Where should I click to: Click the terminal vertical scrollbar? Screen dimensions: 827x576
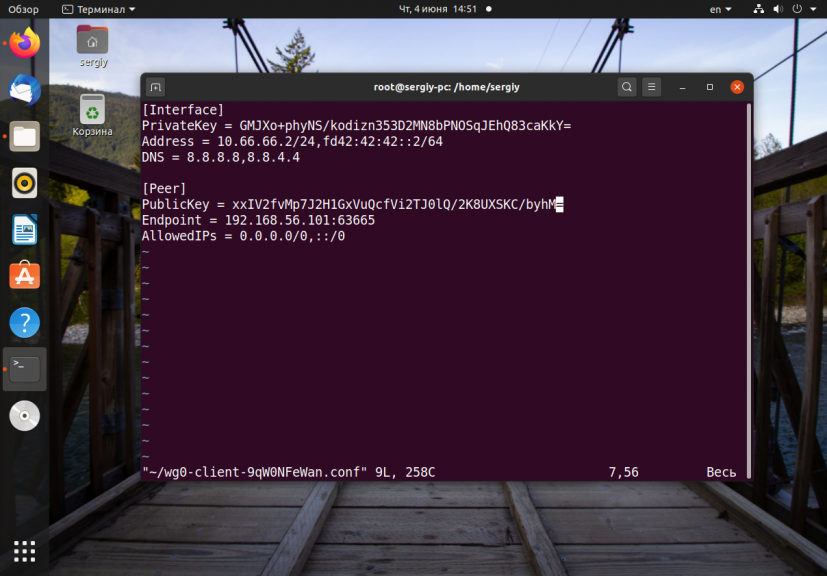pos(748,291)
